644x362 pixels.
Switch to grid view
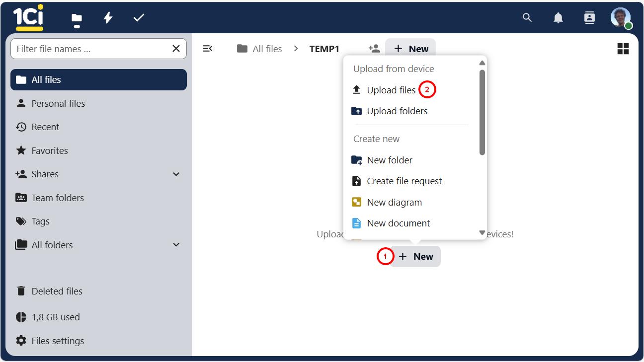(623, 49)
